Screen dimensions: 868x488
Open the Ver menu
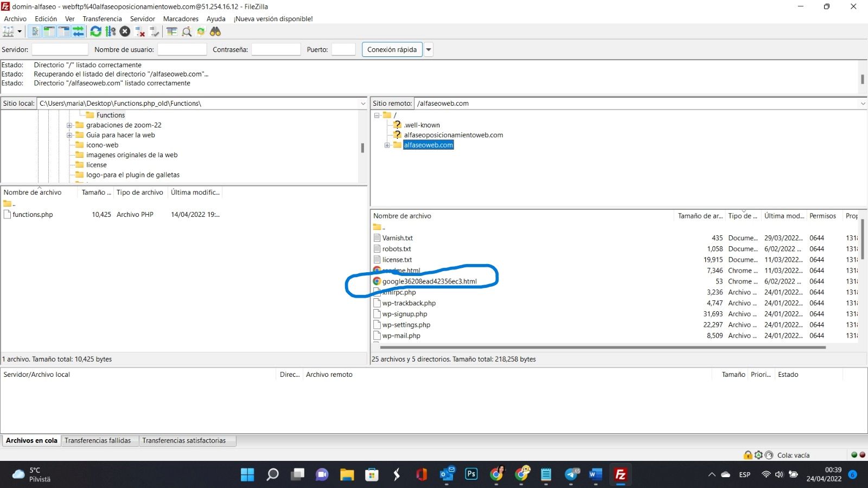pyautogui.click(x=70, y=18)
